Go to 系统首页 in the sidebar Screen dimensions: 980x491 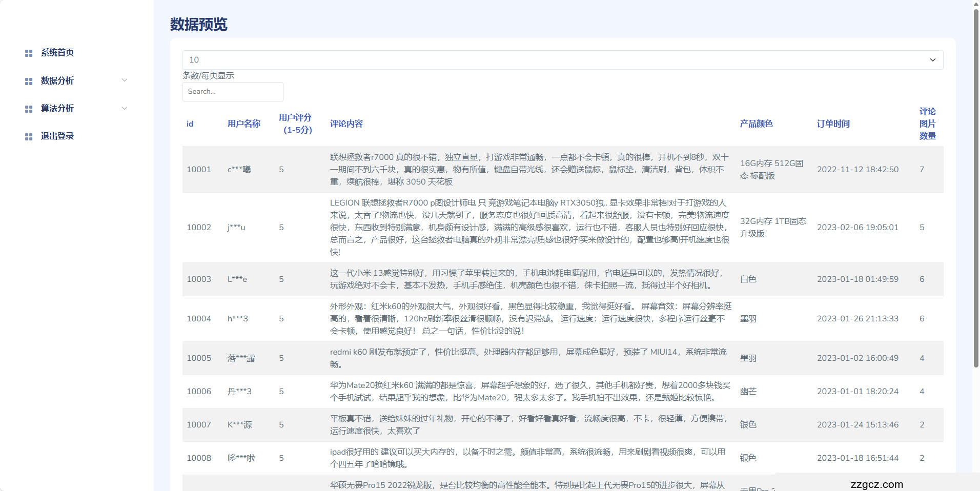point(57,53)
